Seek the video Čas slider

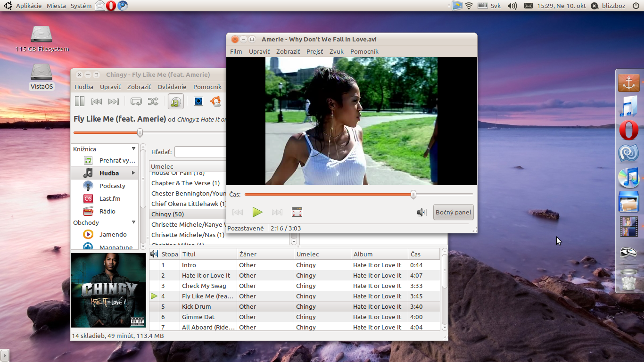(413, 194)
